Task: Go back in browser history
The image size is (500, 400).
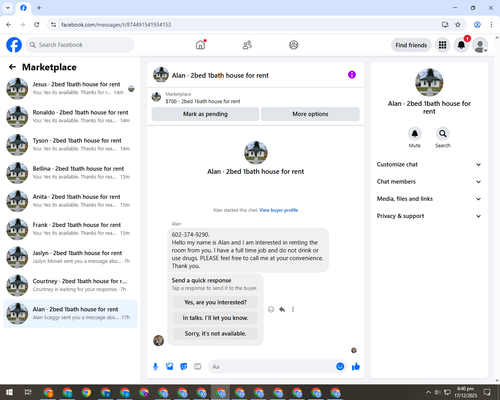Action: click(9, 25)
